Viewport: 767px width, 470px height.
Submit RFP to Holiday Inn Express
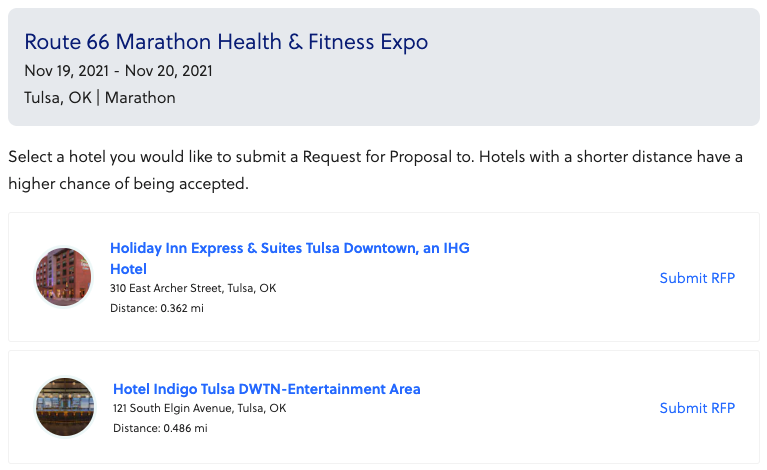click(x=697, y=278)
